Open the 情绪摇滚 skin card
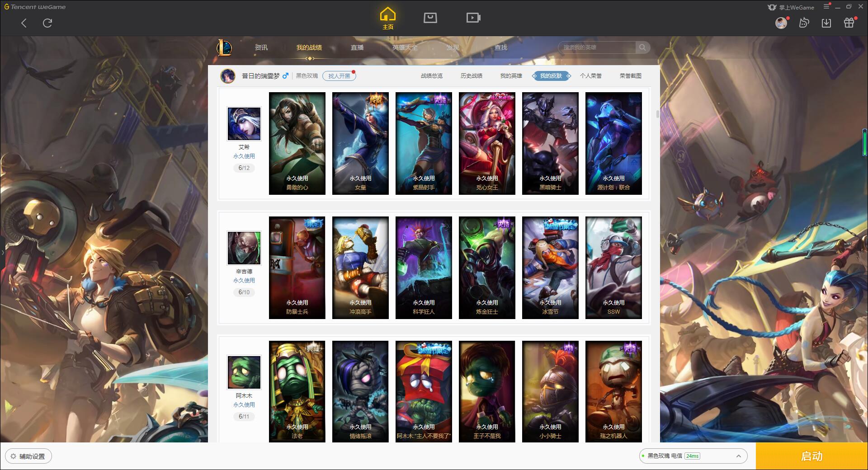The height and width of the screenshot is (470, 868). [360, 391]
